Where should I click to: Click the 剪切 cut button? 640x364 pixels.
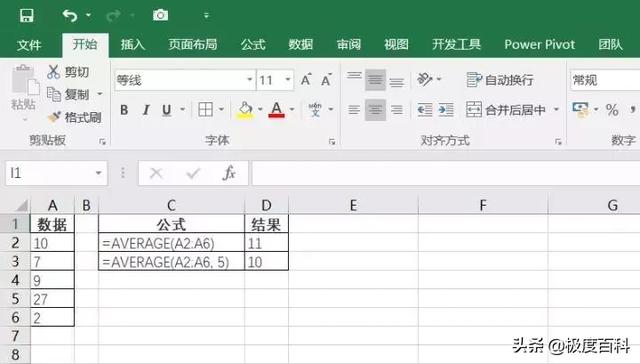(68, 72)
